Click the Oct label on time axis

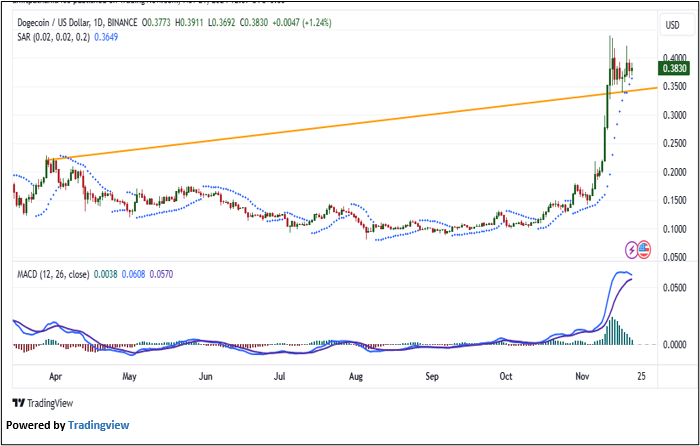click(x=506, y=377)
